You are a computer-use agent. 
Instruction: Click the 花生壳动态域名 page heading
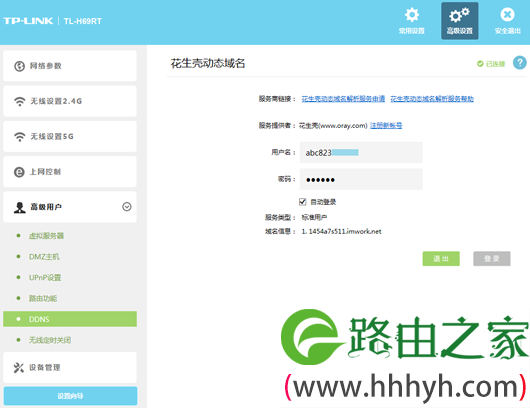pyautogui.click(x=208, y=63)
